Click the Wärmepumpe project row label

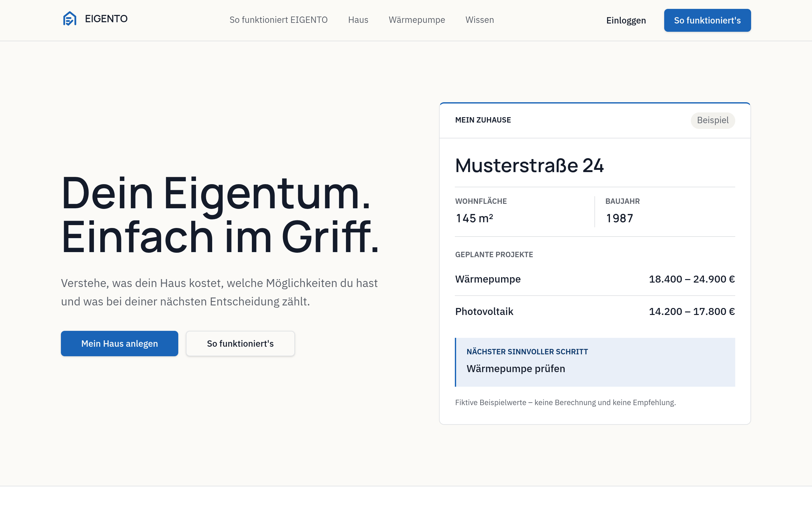[488, 279]
